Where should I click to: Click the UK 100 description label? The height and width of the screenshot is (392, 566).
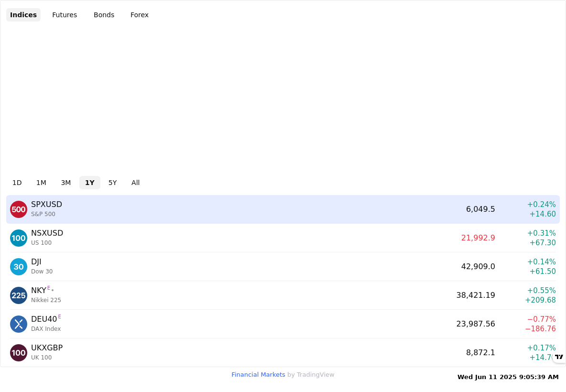[41, 358]
